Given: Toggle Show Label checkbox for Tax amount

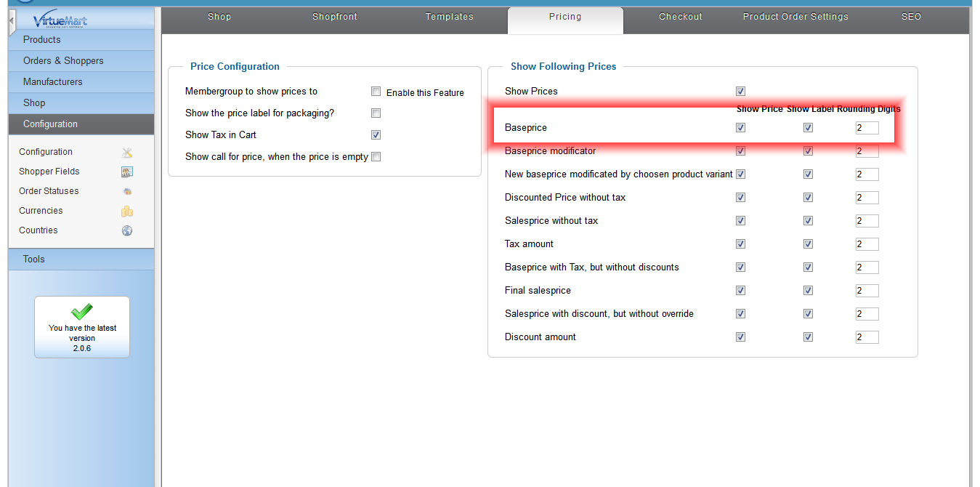Looking at the screenshot, I should click(x=808, y=244).
